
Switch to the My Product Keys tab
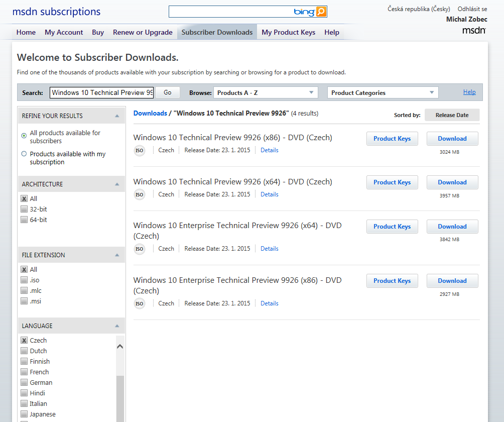288,32
